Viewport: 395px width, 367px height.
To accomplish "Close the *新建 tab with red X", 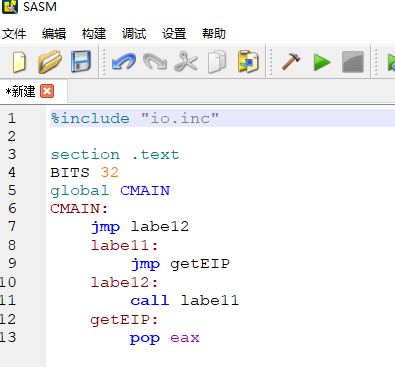I will point(47,91).
